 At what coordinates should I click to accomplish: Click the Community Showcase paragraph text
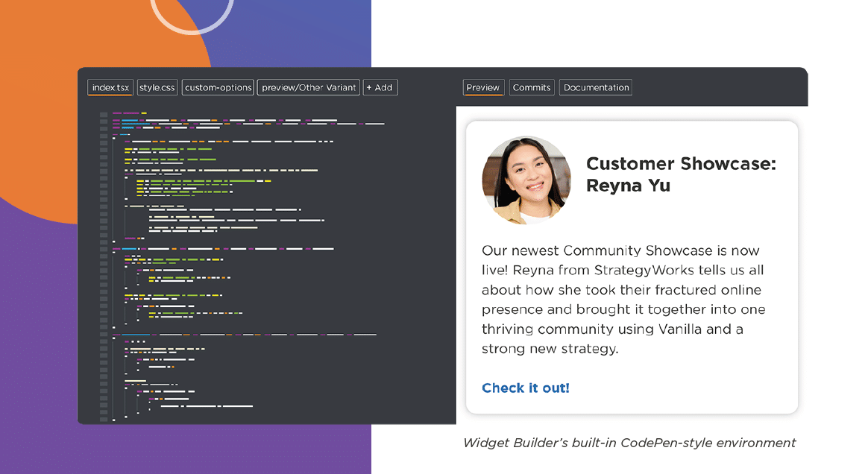(x=623, y=300)
